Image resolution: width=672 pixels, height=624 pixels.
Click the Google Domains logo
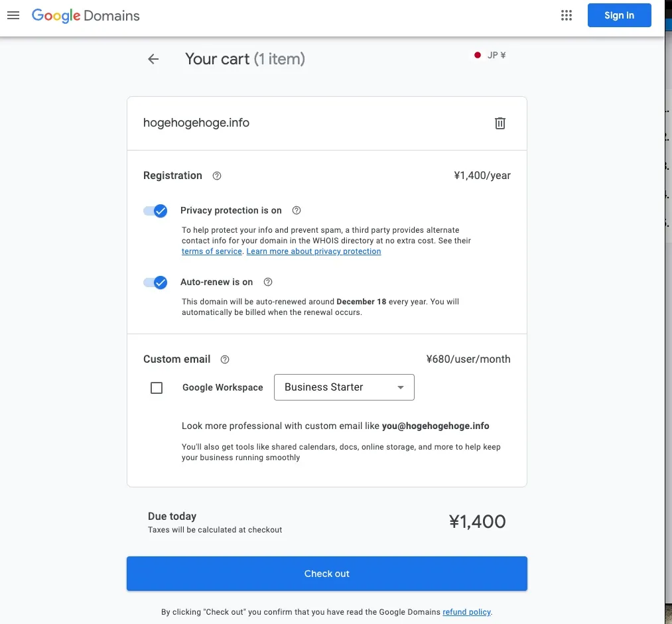(x=85, y=15)
